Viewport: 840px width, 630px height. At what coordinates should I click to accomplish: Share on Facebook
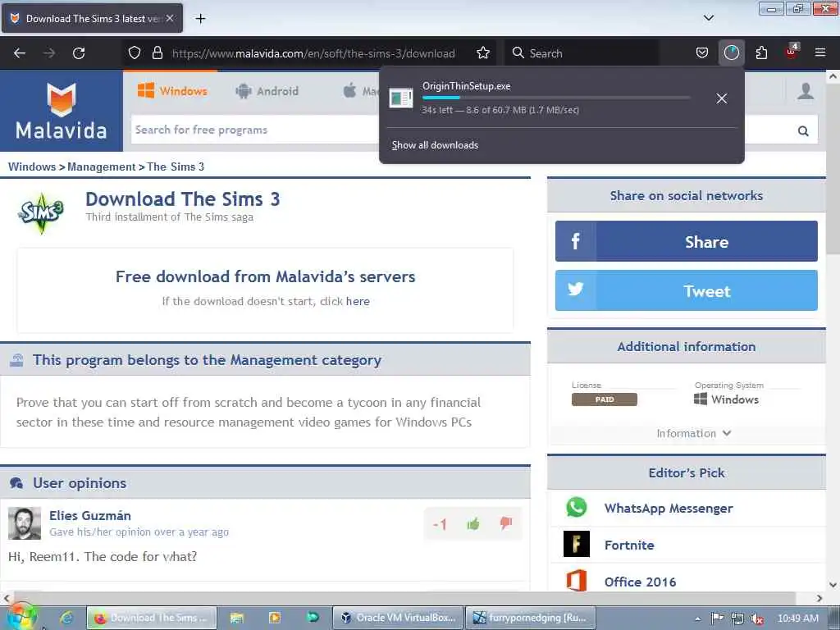click(687, 241)
